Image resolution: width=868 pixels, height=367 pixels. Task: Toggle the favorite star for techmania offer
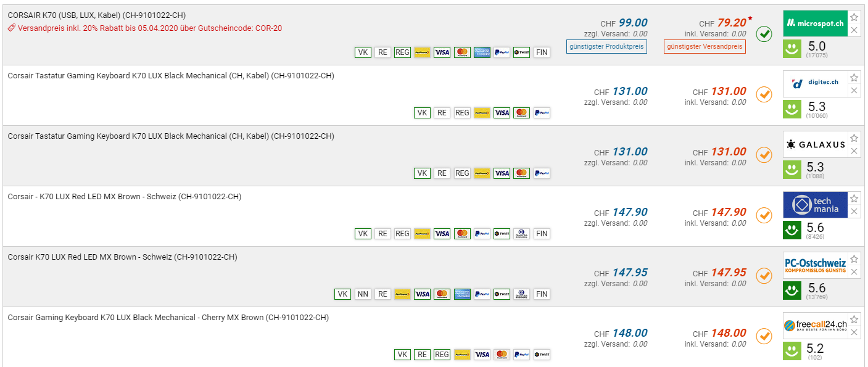(854, 199)
